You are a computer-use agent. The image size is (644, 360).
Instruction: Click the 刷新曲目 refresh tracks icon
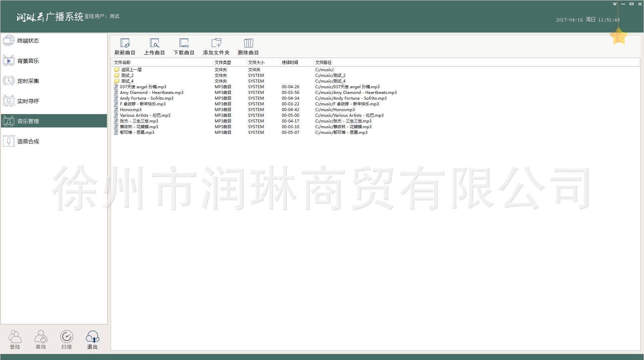tap(125, 43)
